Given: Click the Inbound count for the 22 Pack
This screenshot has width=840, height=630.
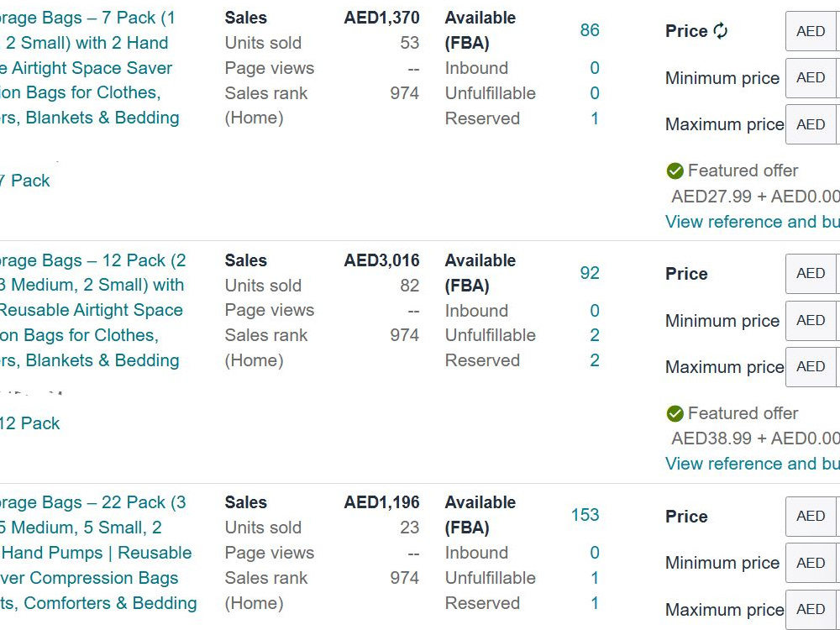Looking at the screenshot, I should click(595, 553).
